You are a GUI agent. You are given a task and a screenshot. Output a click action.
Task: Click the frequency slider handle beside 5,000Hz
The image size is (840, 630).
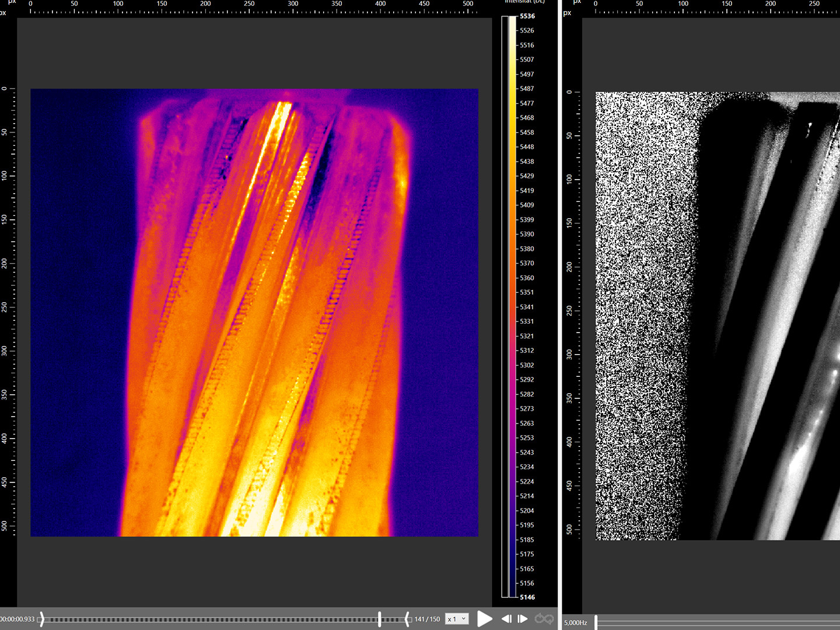point(596,622)
